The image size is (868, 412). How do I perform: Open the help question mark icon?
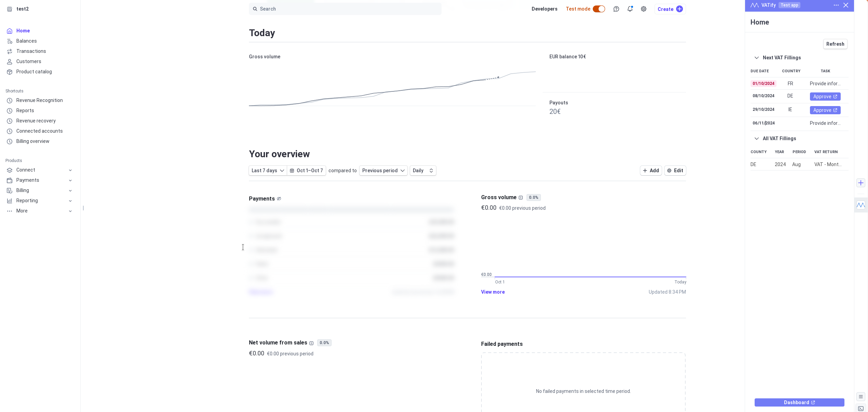point(616,9)
